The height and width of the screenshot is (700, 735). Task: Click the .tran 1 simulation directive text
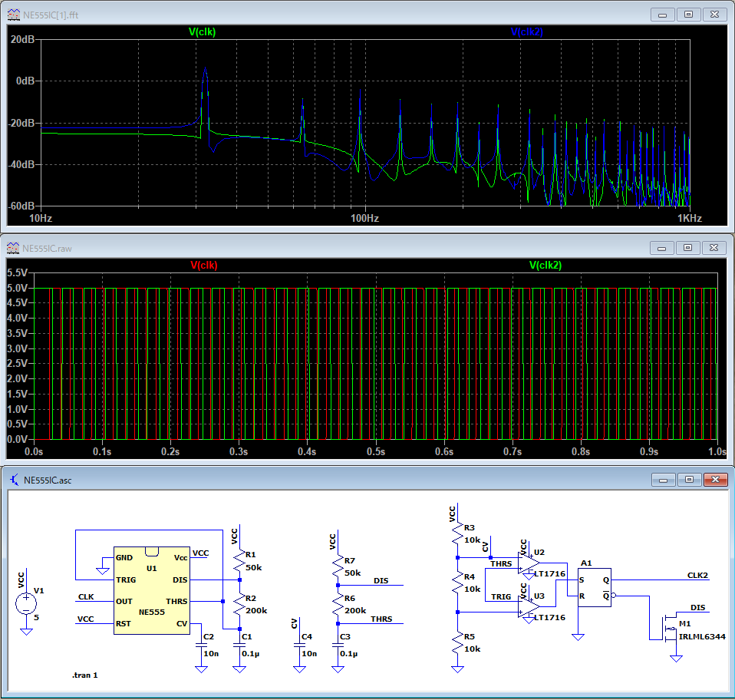[x=84, y=675]
